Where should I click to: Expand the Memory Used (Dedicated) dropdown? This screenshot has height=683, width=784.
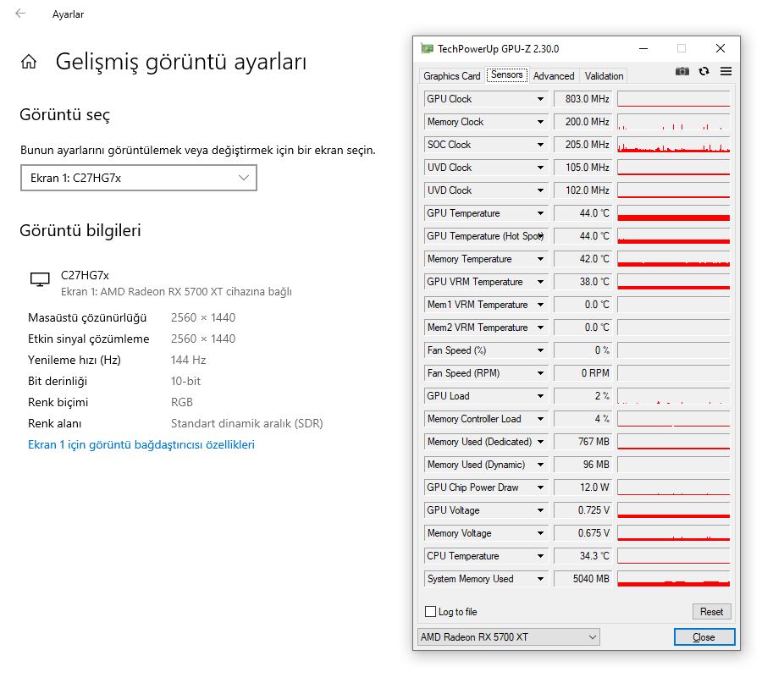(x=540, y=442)
